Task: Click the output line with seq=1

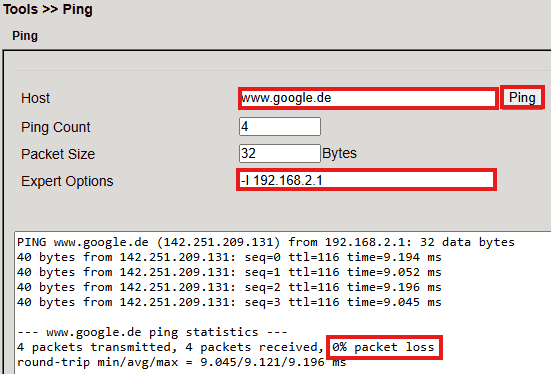Action: 229,272
